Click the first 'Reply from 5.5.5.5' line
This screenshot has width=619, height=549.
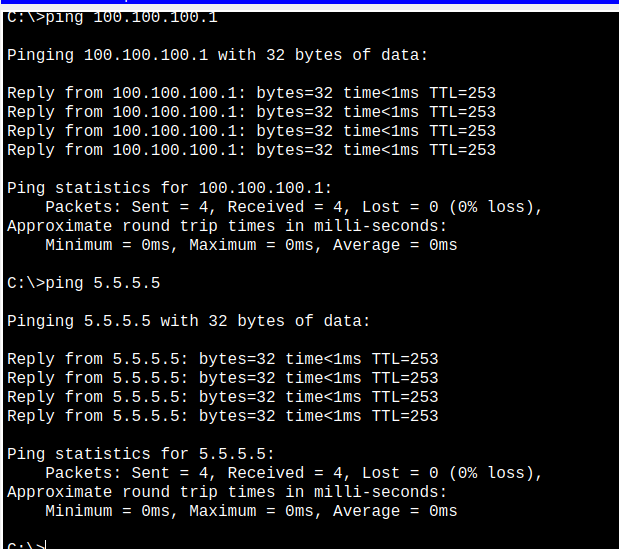click(x=223, y=359)
